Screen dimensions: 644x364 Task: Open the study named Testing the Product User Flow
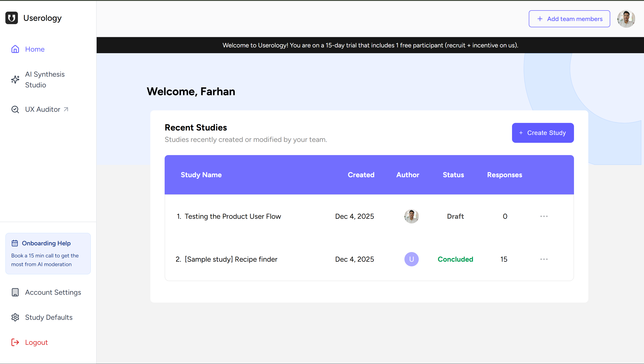click(233, 216)
